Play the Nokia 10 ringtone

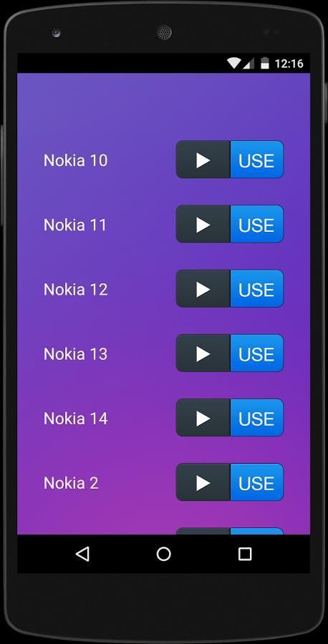coord(203,160)
